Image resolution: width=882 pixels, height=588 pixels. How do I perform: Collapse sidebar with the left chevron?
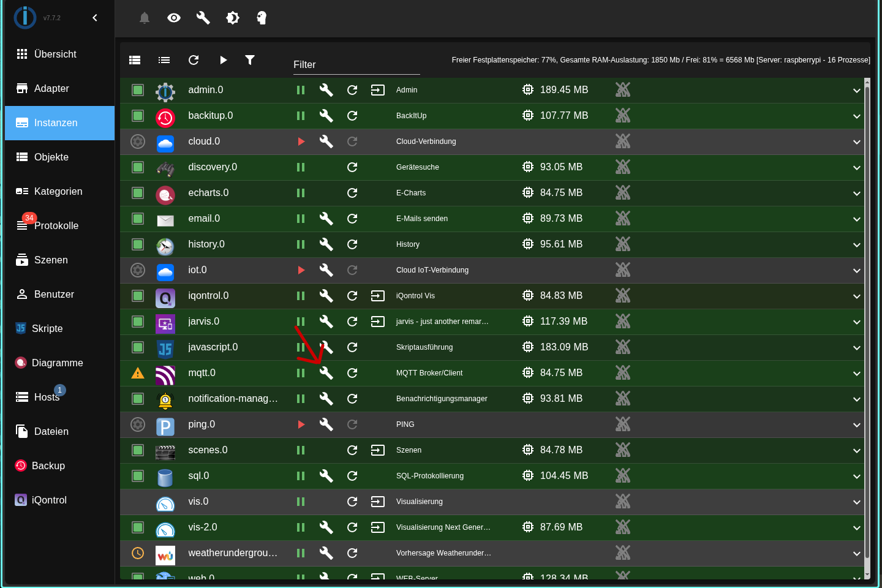[x=95, y=18]
